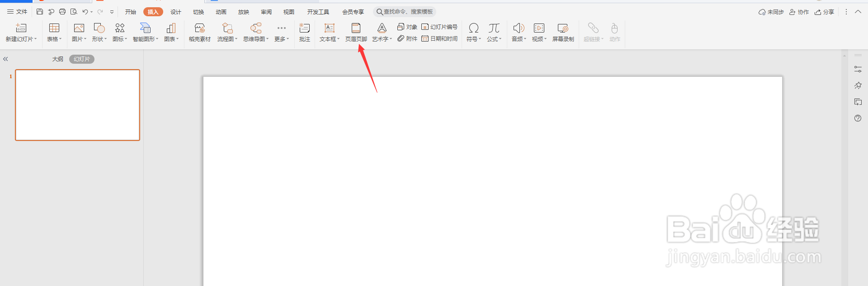The image size is (868, 286).
Task: Switch to the Design (设计) tab
Action: click(176, 12)
